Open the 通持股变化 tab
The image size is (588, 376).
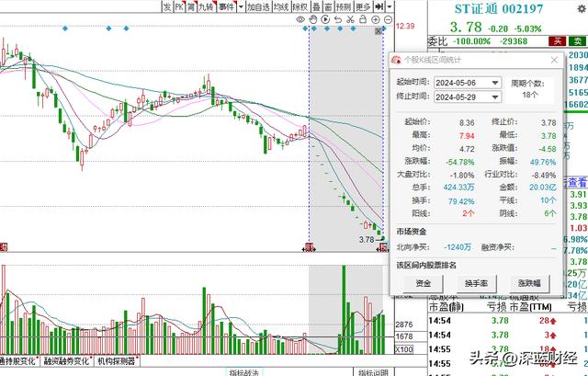pos(18,361)
